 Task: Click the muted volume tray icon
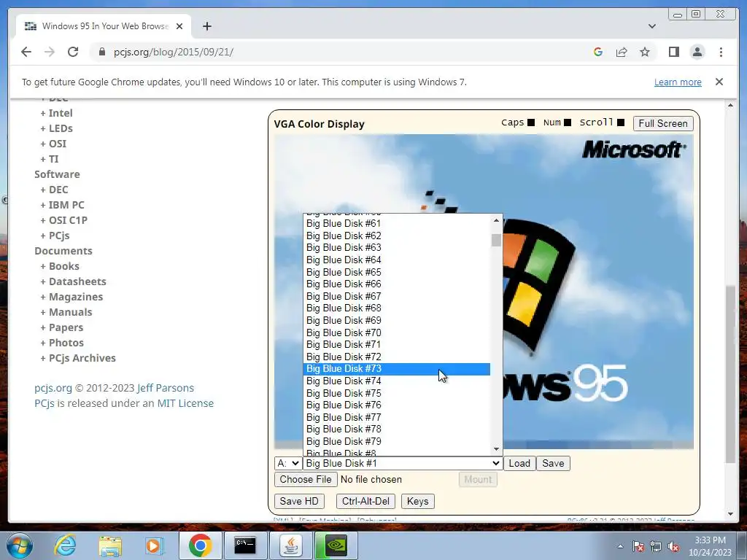coord(673,546)
